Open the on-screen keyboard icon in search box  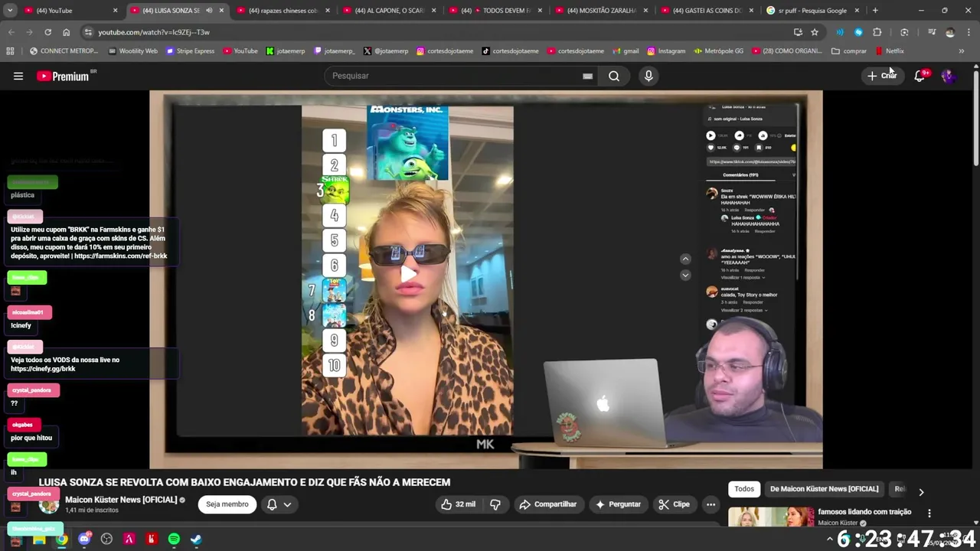point(587,76)
